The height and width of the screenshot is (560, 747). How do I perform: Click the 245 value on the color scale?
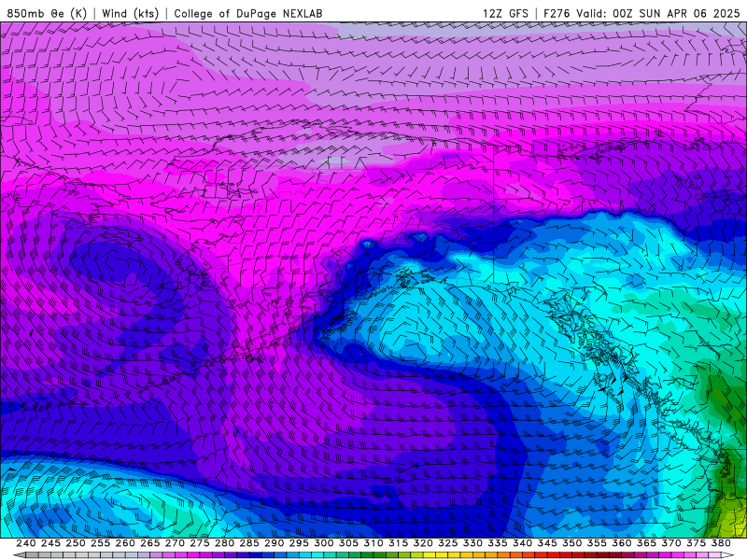tap(50, 543)
